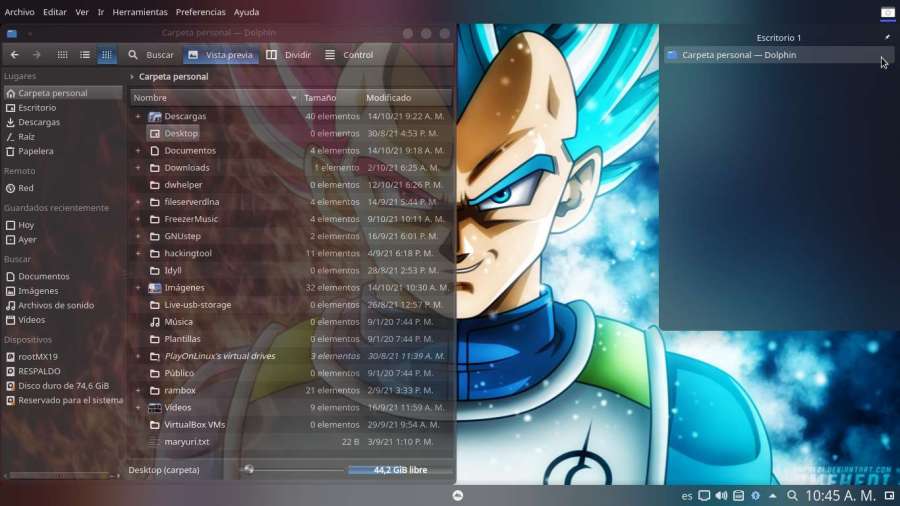Image resolution: width=900 pixels, height=506 pixels.
Task: Toggle Vista previa preview mode
Action: 220,55
